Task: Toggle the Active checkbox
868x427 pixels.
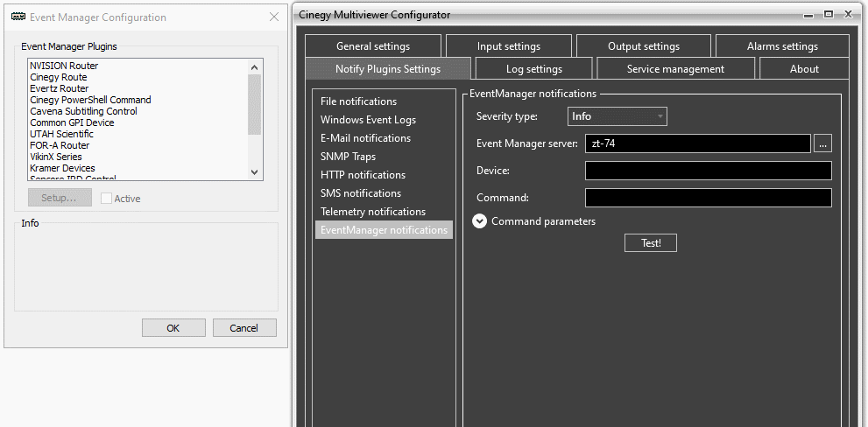Action: pyautogui.click(x=106, y=199)
